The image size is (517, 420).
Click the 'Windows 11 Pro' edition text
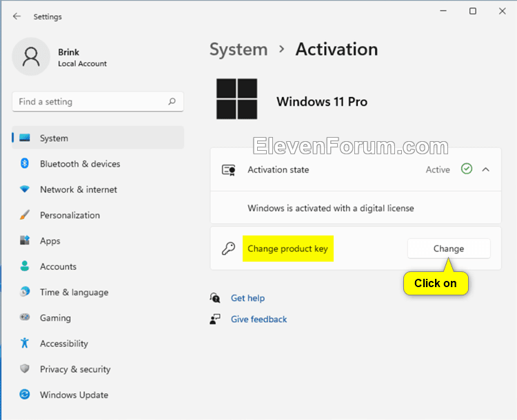pyautogui.click(x=322, y=101)
